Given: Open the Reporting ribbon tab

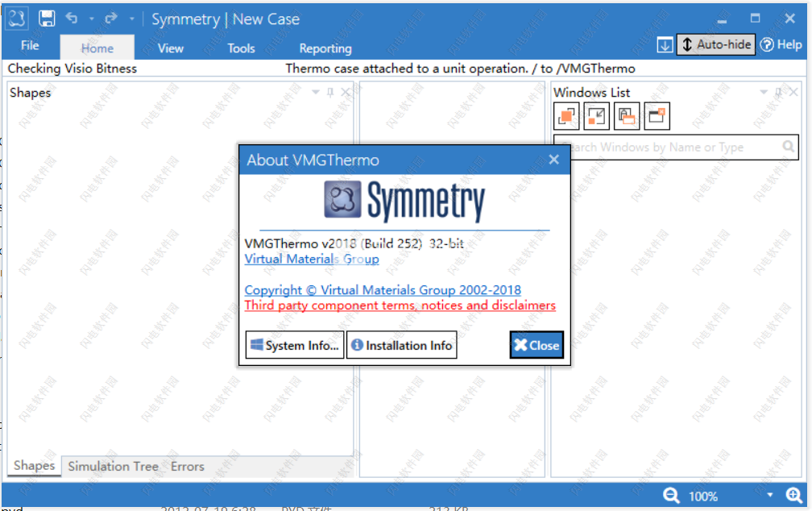Looking at the screenshot, I should pos(325,48).
